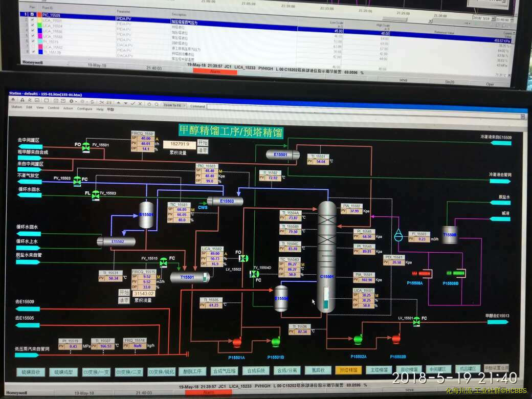Open the LV_15501 valve faceplate
Screen dimensions: 532x399
pos(417,321)
